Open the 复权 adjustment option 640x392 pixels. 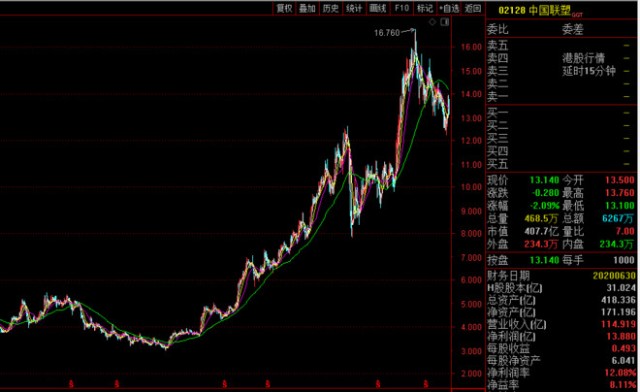(x=284, y=8)
